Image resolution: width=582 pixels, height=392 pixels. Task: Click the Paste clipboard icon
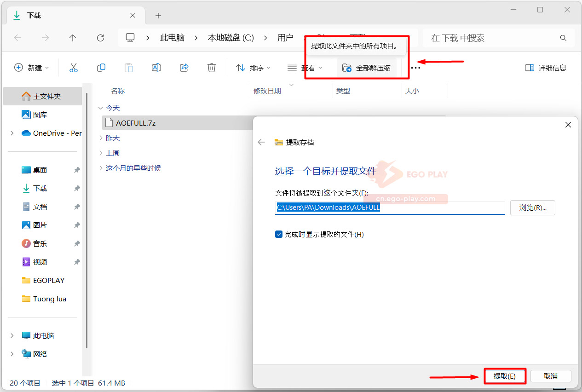(129, 68)
